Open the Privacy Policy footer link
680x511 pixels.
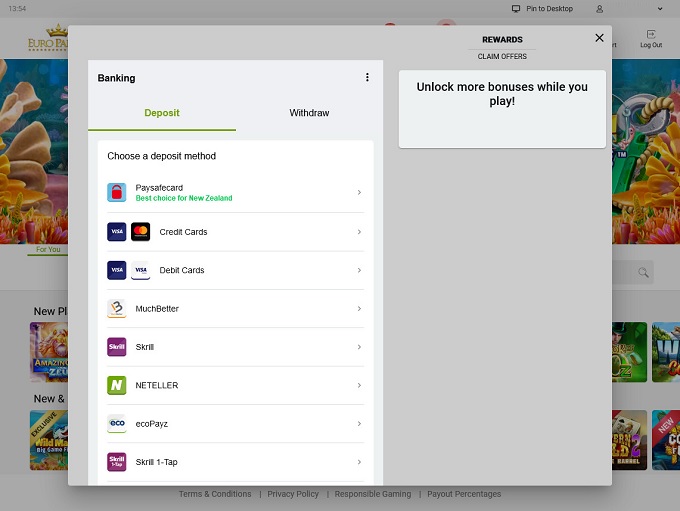click(x=293, y=494)
